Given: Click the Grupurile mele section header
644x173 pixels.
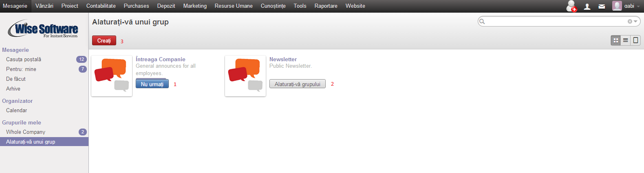Looking at the screenshot, I should coord(22,122).
